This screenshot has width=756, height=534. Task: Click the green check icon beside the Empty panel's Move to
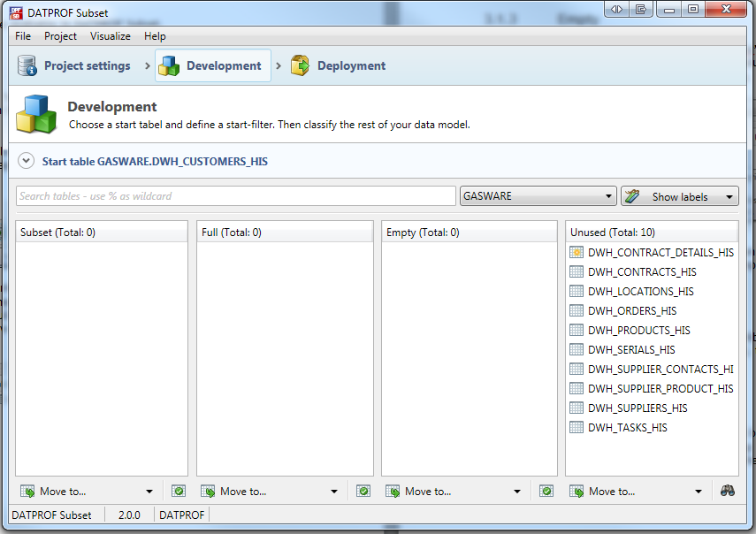[546, 491]
